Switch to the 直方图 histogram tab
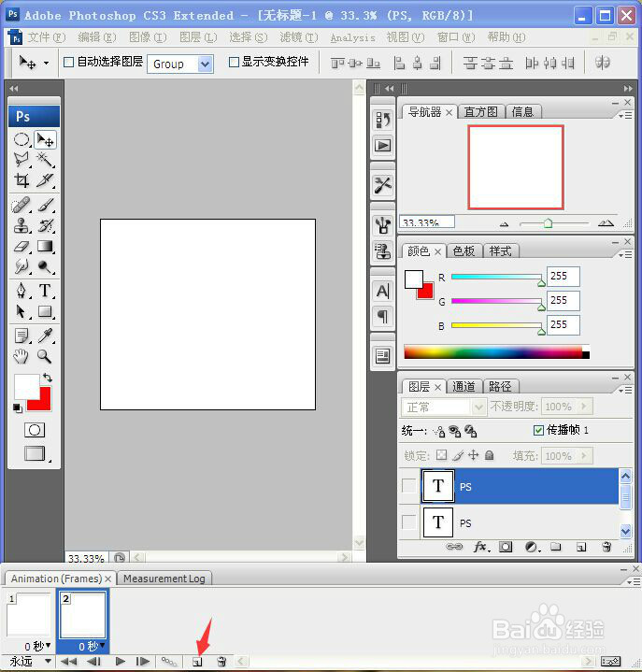Viewport: 642px width, 672px height. [x=481, y=112]
